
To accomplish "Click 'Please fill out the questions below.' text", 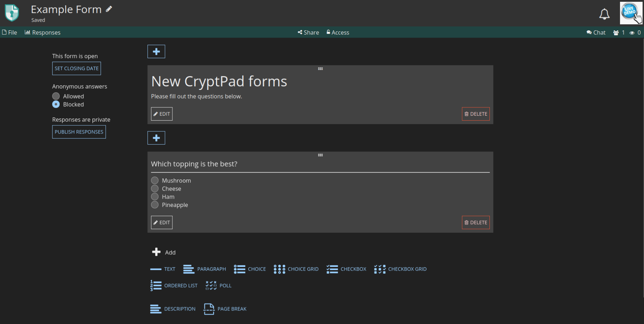I will coord(196,96).
